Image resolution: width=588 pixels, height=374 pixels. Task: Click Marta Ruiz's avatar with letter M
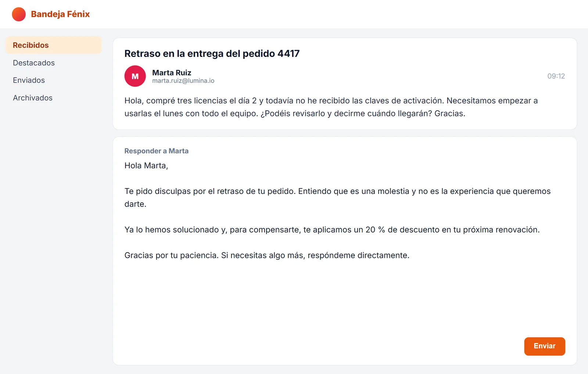[135, 76]
